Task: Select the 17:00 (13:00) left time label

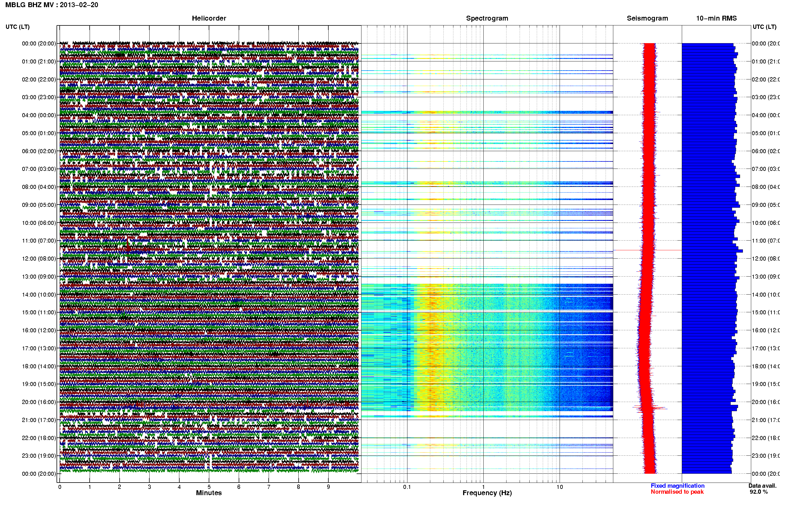Action: tap(39, 348)
